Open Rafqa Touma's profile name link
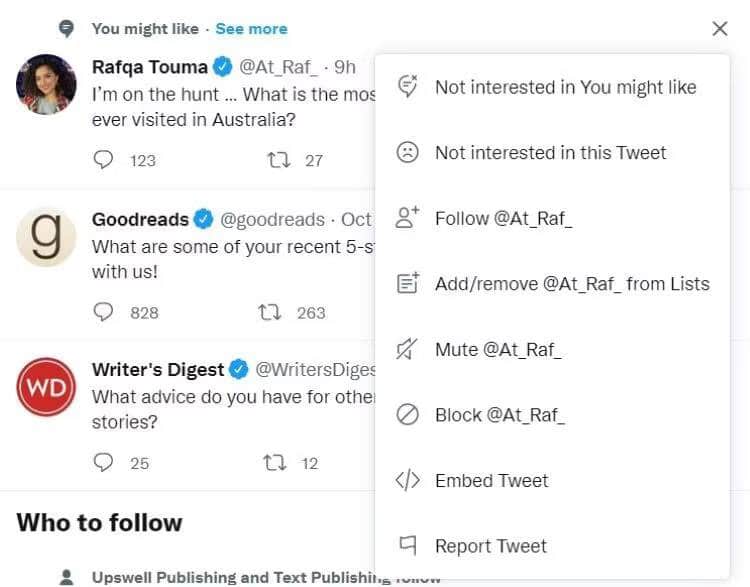Image resolution: width=750 pixels, height=587 pixels. pyautogui.click(x=150, y=67)
